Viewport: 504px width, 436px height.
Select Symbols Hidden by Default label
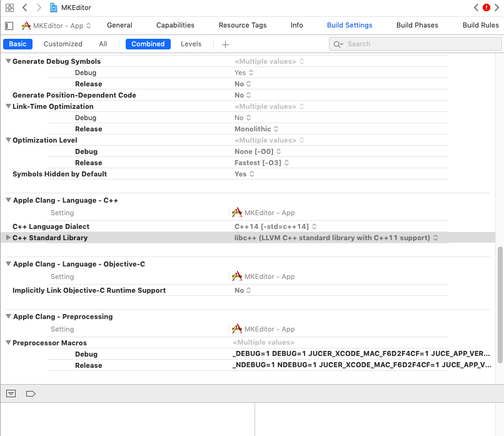pos(59,174)
